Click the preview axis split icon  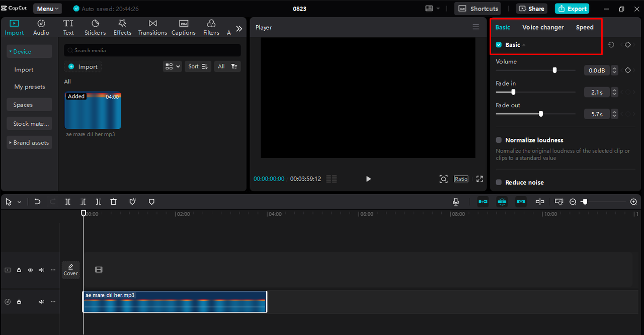(x=540, y=202)
